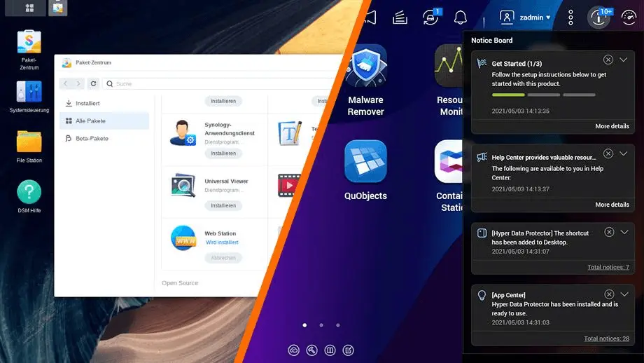Screen dimensions: 644x363
Task: Open More details under Get Started
Action: click(x=612, y=126)
